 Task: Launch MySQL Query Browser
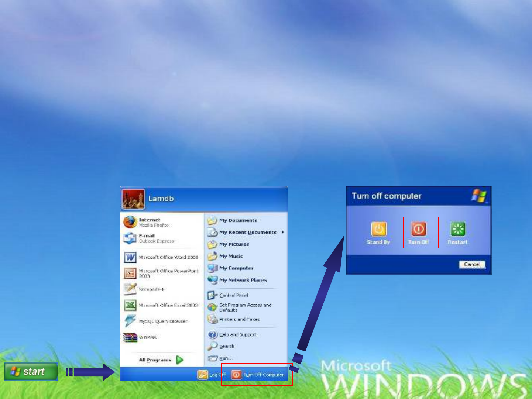point(130,321)
